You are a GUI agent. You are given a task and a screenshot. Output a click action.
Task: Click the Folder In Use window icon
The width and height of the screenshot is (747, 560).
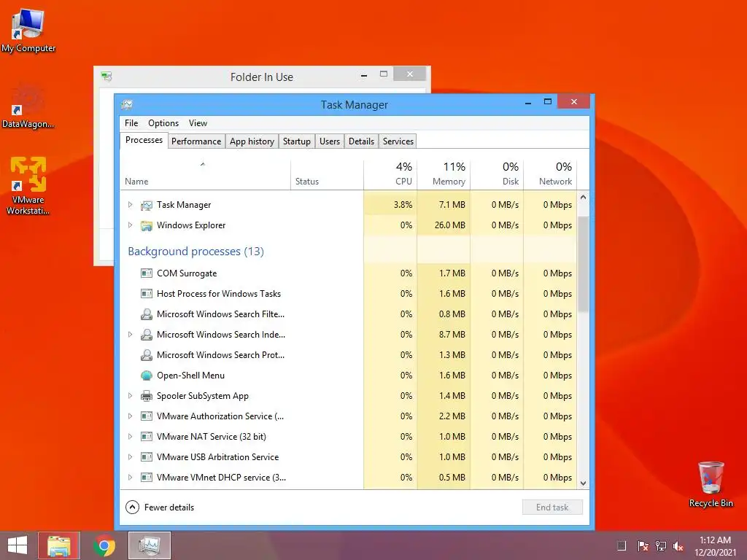tap(107, 76)
